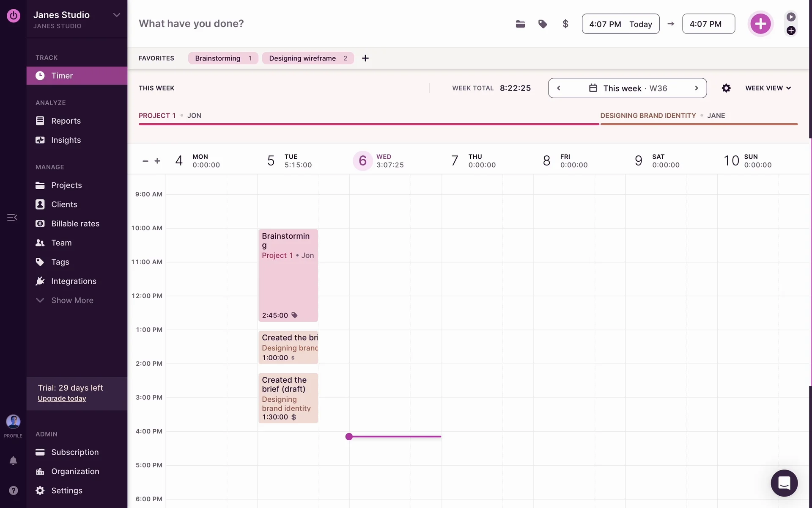Open the help question mark icon

click(x=13, y=490)
